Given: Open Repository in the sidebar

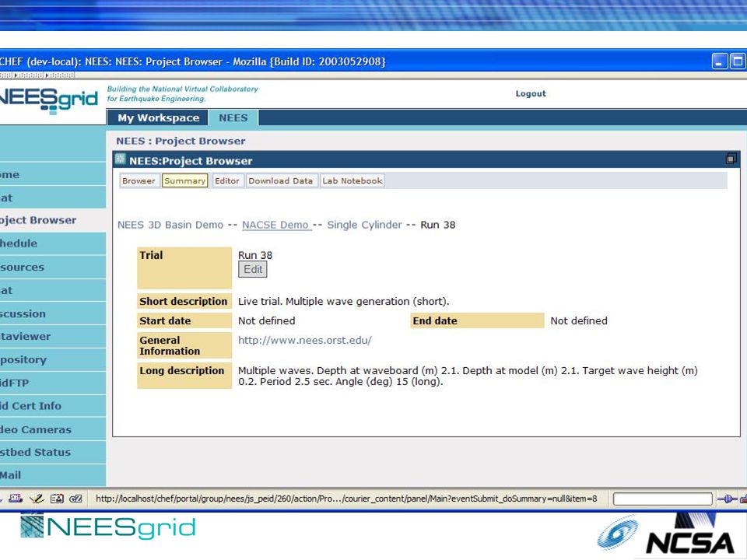Looking at the screenshot, I should [53, 359].
